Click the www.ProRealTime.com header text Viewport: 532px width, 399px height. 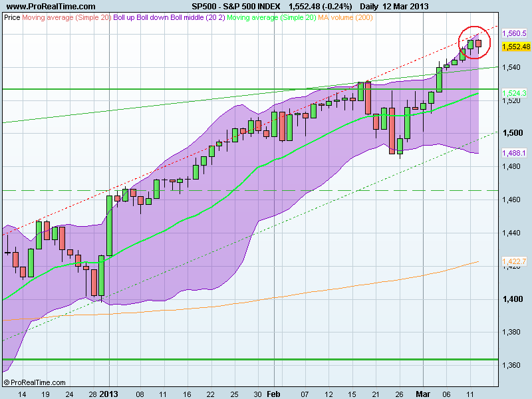[x=51, y=7]
